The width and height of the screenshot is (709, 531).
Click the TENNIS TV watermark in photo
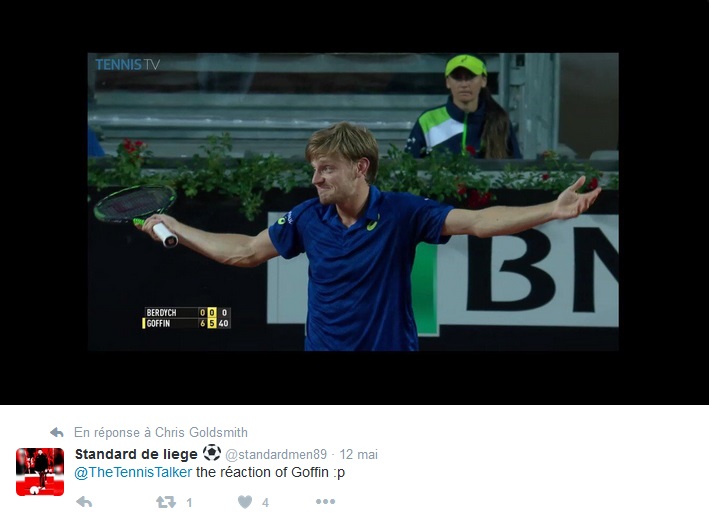128,65
